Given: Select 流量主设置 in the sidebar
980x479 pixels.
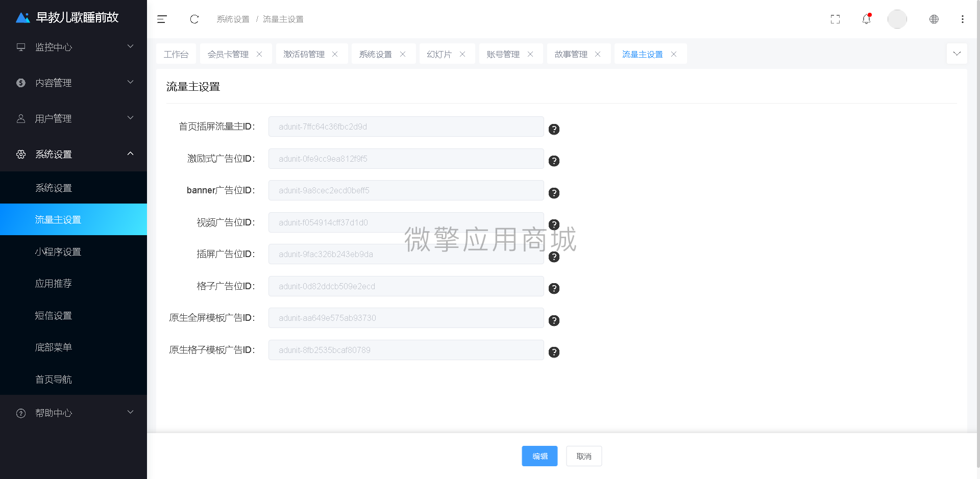Looking at the screenshot, I should tap(73, 219).
